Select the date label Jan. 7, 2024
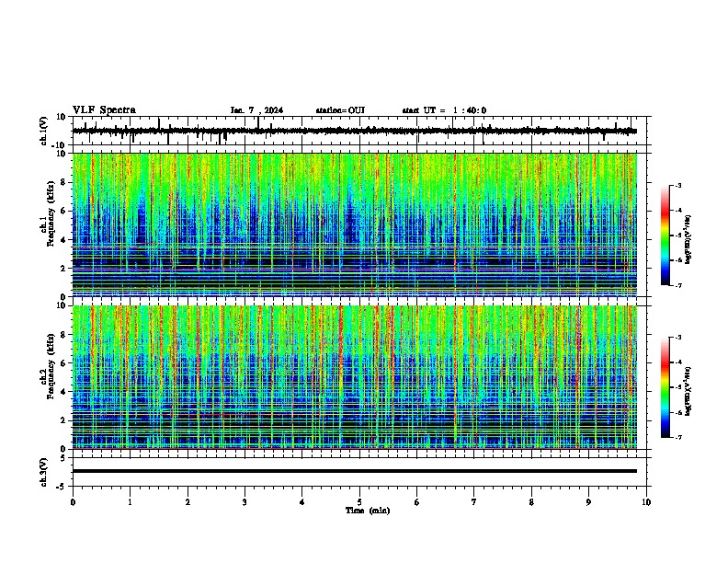This screenshot has height=563, width=728. (256, 110)
